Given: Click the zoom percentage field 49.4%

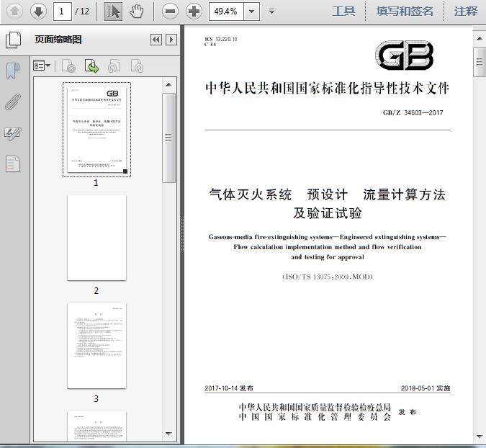Looking at the screenshot, I should coord(226,12).
